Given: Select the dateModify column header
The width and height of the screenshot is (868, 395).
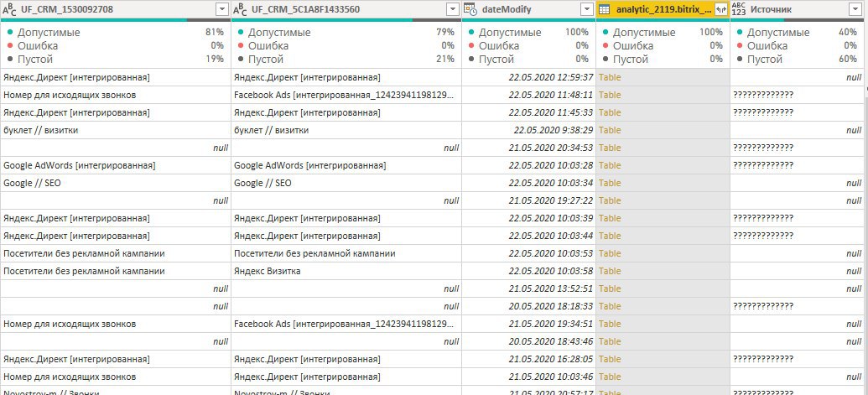Looking at the screenshot, I should coord(507,9).
